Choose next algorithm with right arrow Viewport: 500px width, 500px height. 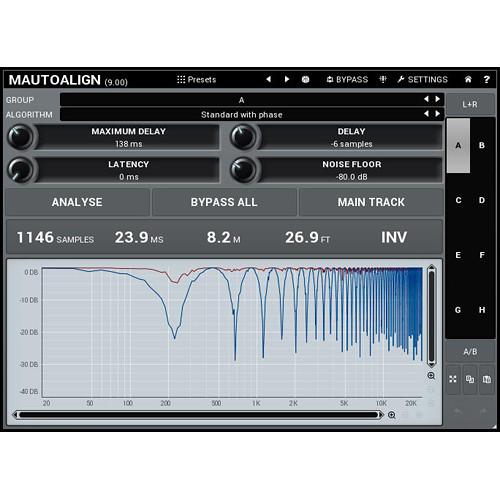[437, 114]
